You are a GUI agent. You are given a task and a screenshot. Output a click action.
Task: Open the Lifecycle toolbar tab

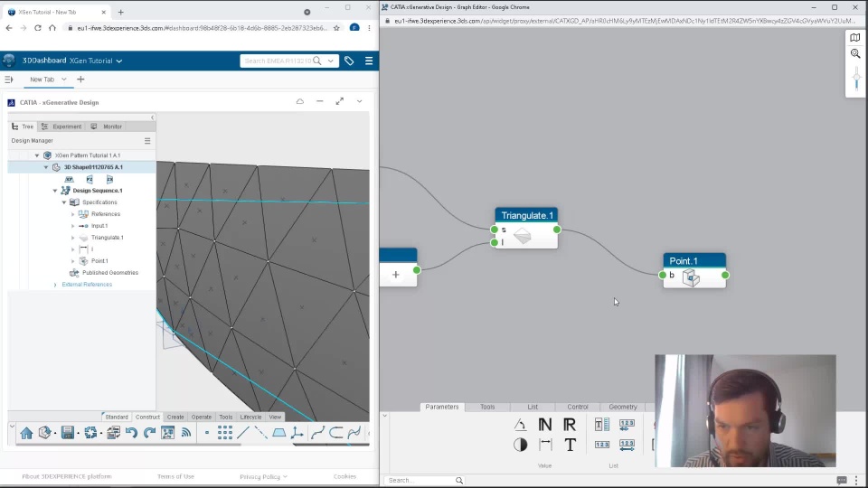coord(250,417)
